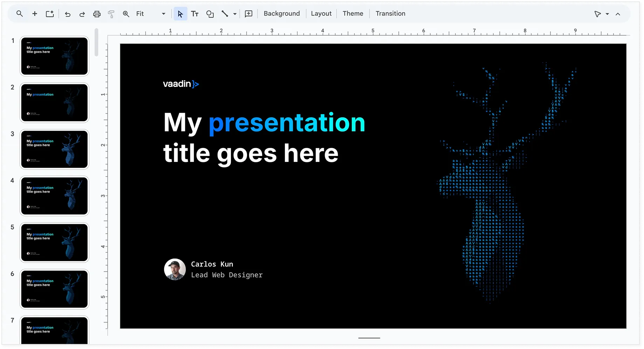
Task: Click the vaadin logo on the slide
Action: point(181,84)
